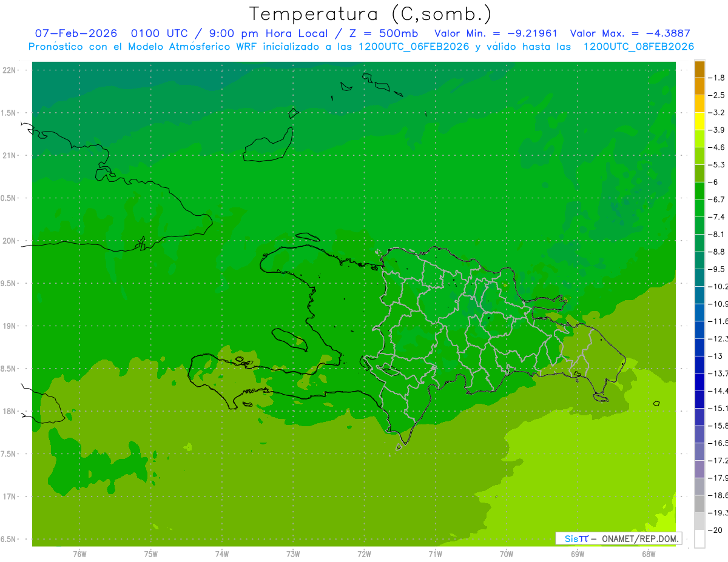Image resolution: width=728 pixels, height=562 pixels.
Task: Click the "-1.8" colorbar value
Action: pos(716,78)
